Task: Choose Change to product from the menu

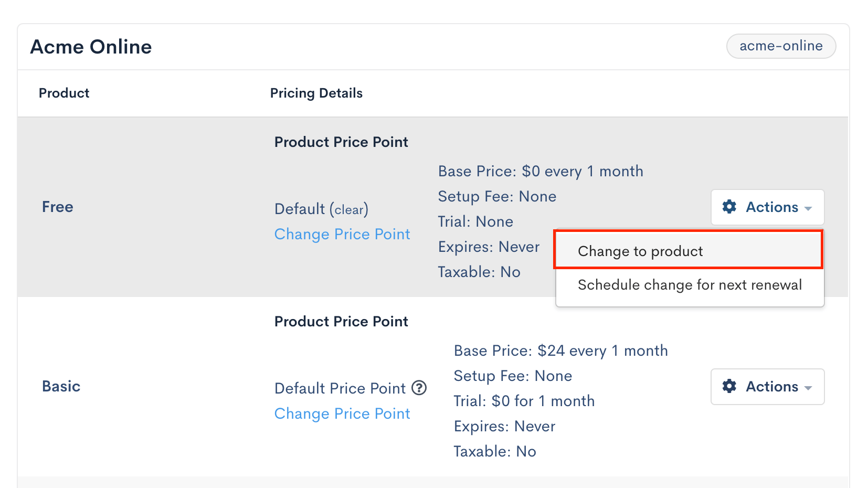Action: 640,251
